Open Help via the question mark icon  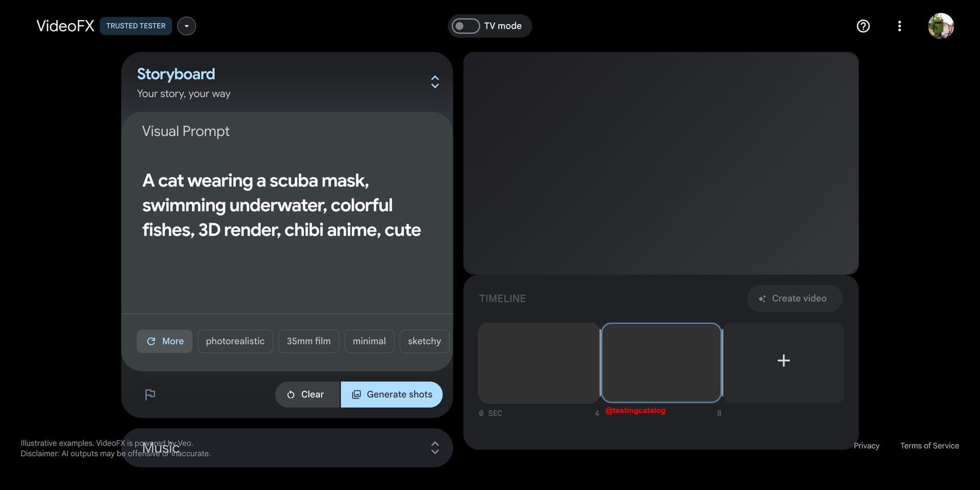(x=863, y=26)
